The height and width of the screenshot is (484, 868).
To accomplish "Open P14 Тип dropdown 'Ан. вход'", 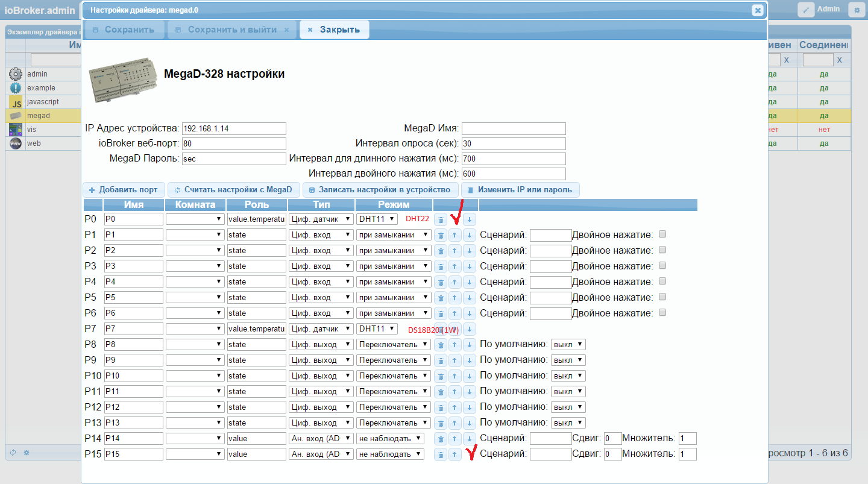I will tap(321, 438).
